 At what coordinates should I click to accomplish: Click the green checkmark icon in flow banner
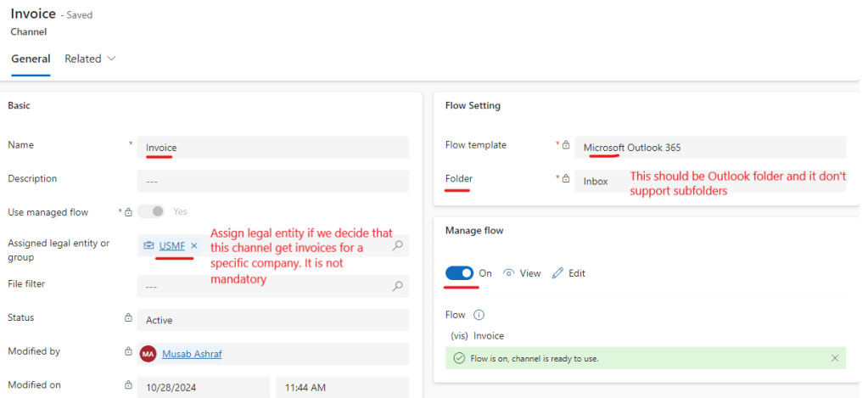[x=458, y=358]
